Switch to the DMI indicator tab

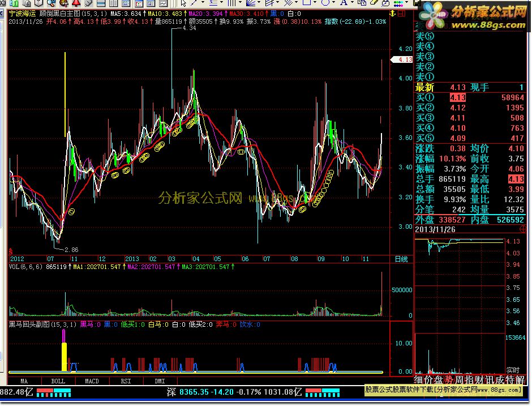(160, 381)
